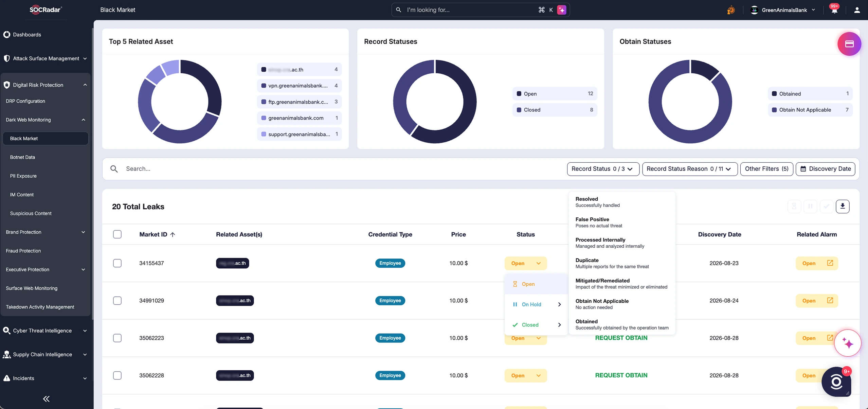Image resolution: width=868 pixels, height=409 pixels.
Task: Open status dropdown for row 34155437
Action: tap(525, 263)
